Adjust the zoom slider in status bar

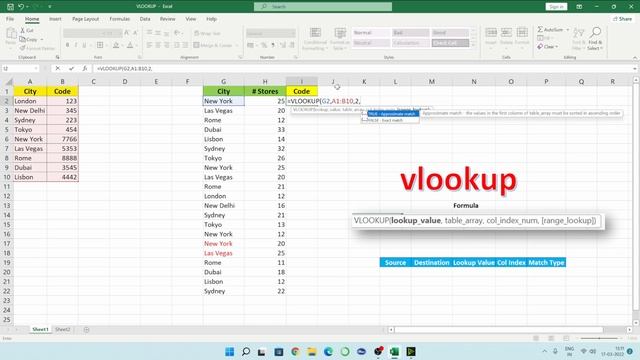599,338
